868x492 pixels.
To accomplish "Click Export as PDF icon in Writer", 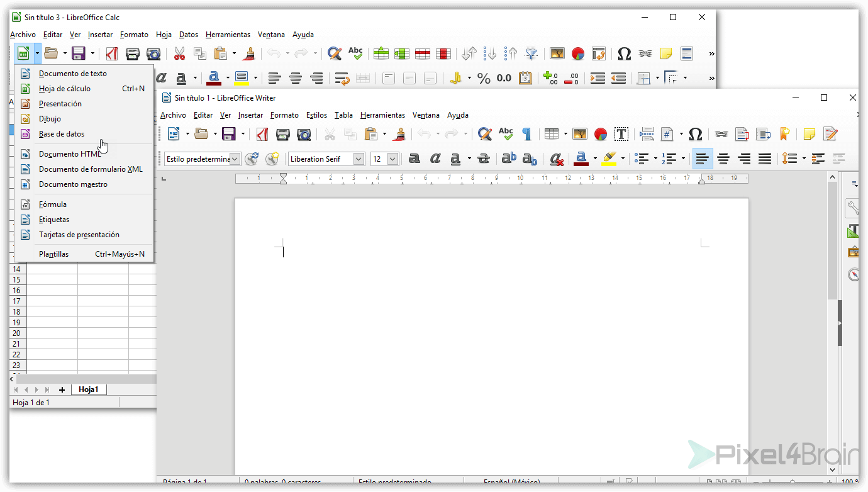I will click(x=262, y=134).
